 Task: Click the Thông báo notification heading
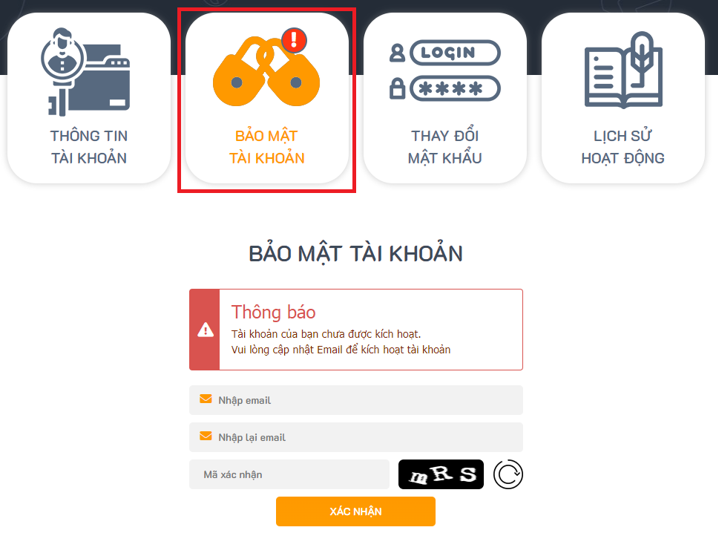pyautogui.click(x=273, y=312)
